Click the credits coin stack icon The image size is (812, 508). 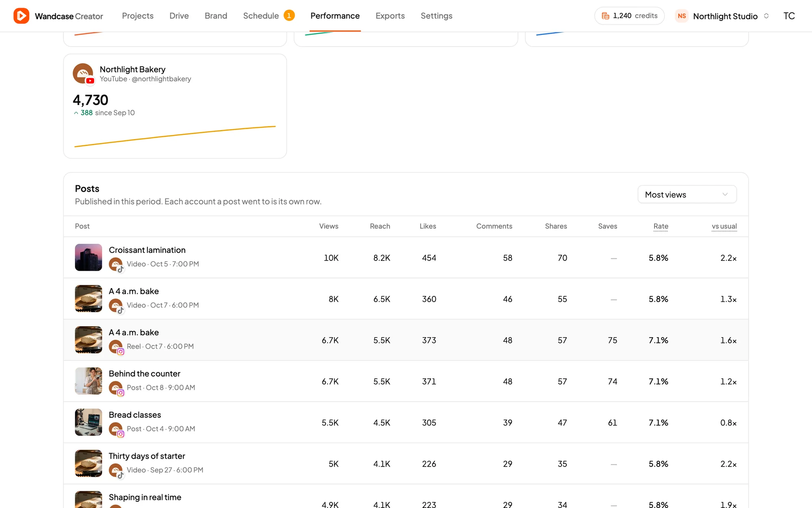tap(605, 16)
